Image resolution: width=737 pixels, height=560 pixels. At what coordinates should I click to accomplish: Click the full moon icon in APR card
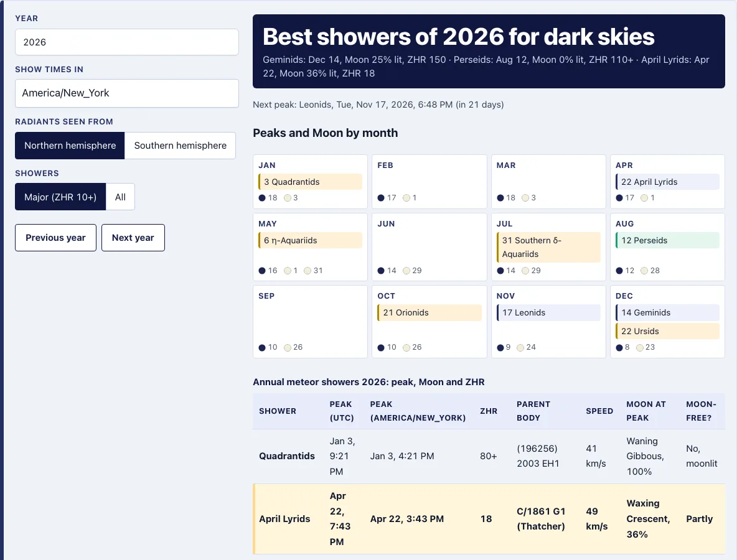pyautogui.click(x=645, y=198)
